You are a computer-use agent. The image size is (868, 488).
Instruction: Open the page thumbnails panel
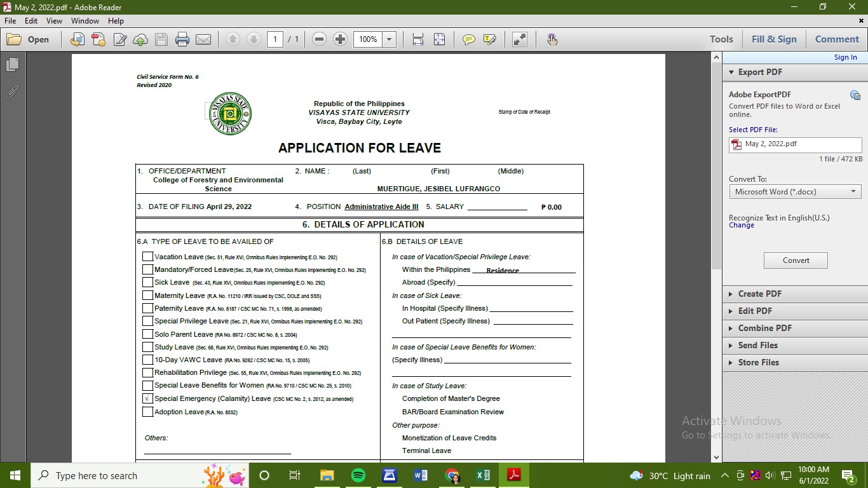pos(12,65)
